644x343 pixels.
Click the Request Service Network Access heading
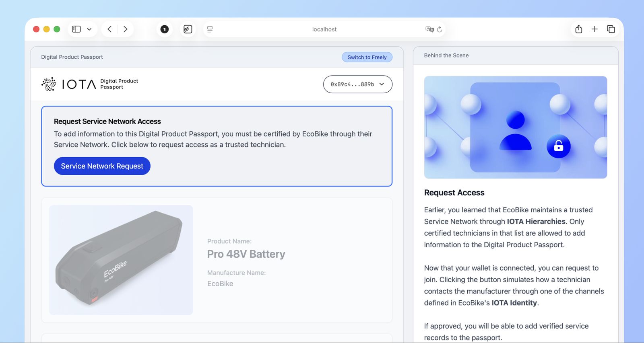[x=107, y=121]
